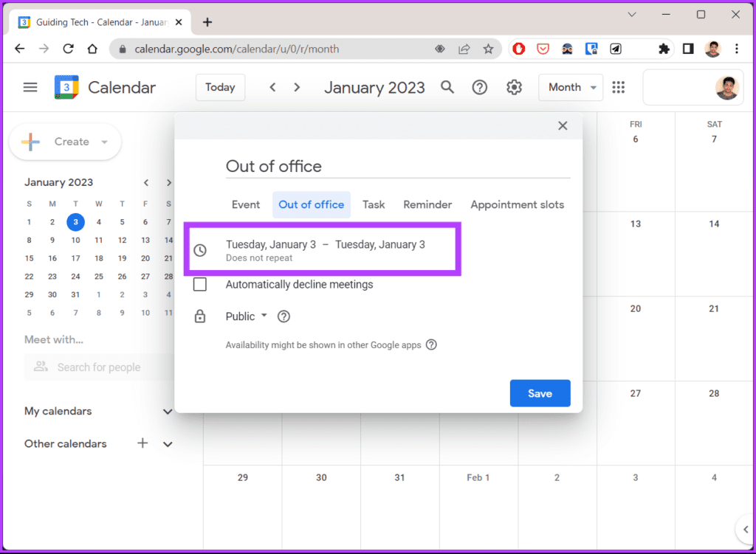Reload the page with the refresh icon
Image resolution: width=756 pixels, height=554 pixels.
click(69, 49)
